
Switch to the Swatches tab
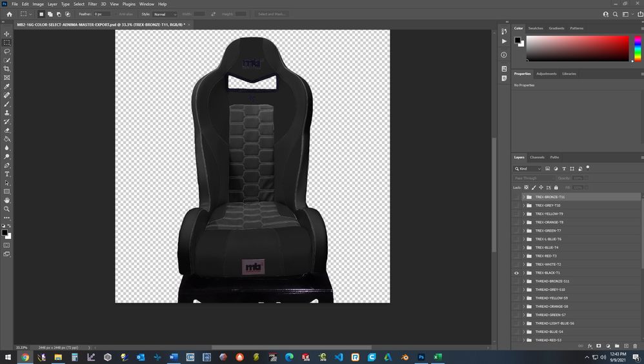point(535,28)
